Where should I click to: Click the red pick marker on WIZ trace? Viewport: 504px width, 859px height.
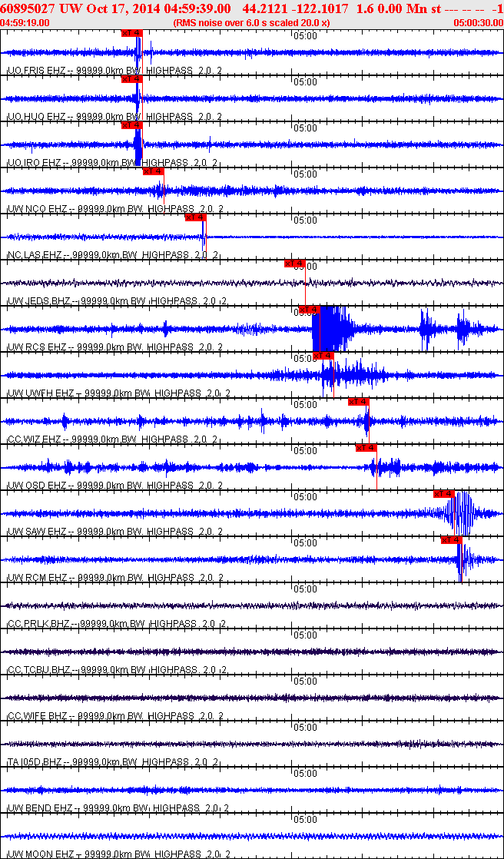coord(359,401)
